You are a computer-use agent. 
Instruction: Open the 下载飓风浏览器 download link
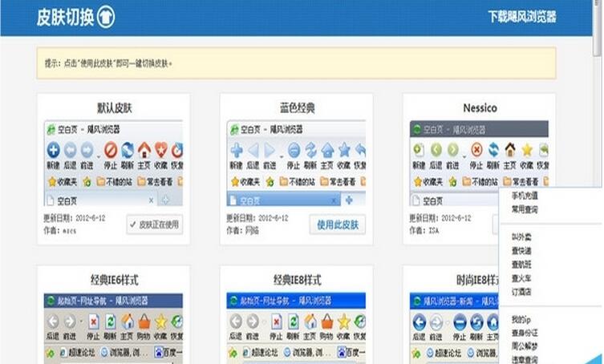[x=522, y=17]
